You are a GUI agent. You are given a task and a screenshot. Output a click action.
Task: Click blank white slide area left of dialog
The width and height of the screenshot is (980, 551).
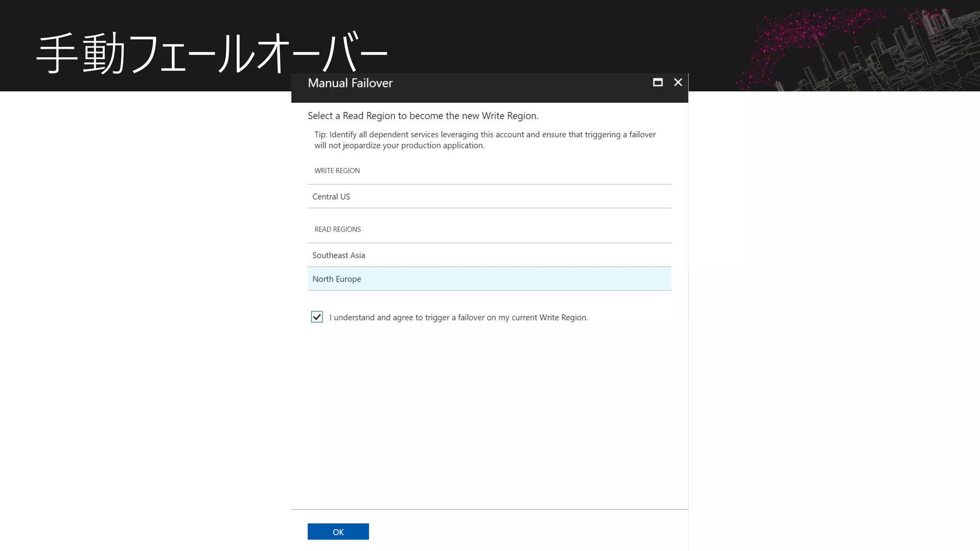coord(144,311)
